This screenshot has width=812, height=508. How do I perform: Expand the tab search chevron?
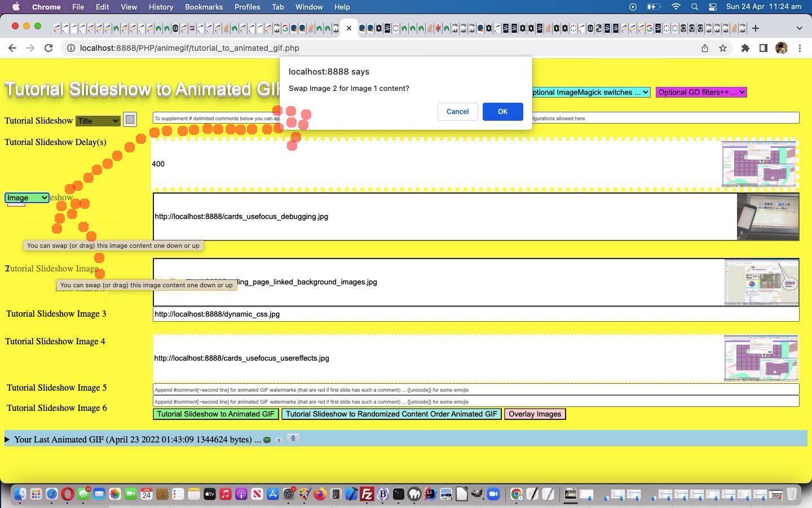(x=799, y=28)
